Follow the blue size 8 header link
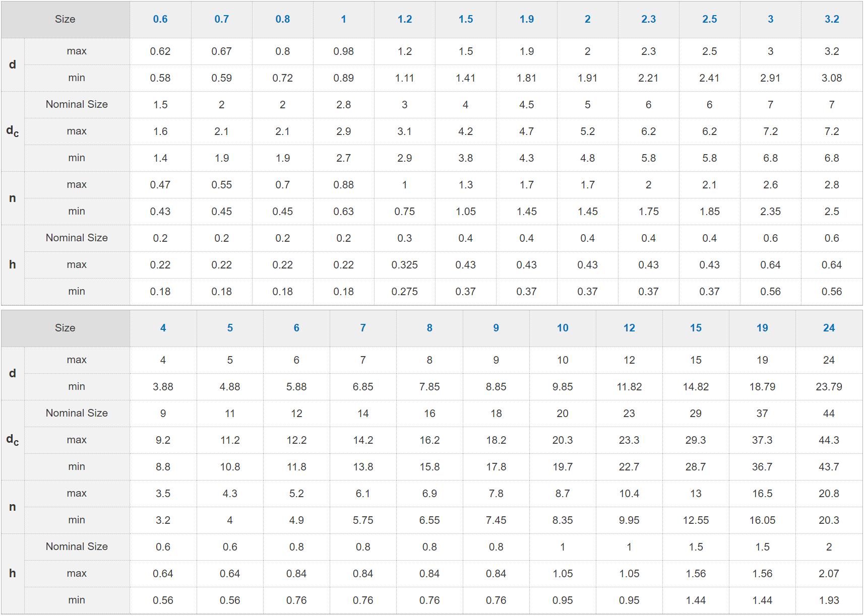 tap(429, 328)
